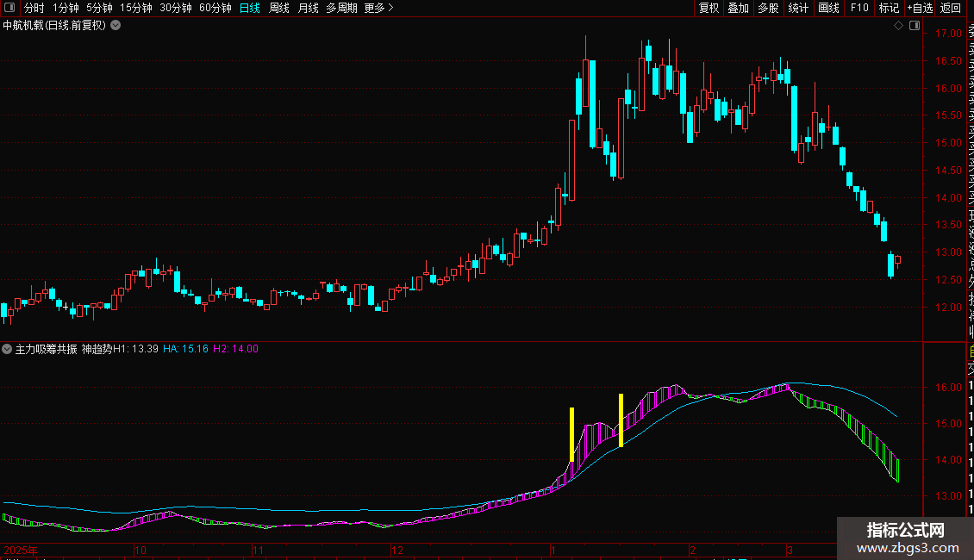Click the diamond icon above price axis
The height and width of the screenshot is (560, 974).
click(898, 26)
